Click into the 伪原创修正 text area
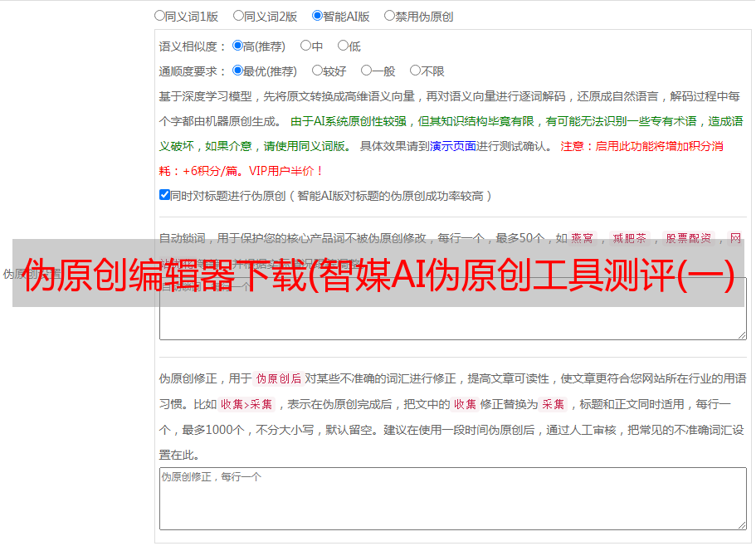 pyautogui.click(x=453, y=499)
